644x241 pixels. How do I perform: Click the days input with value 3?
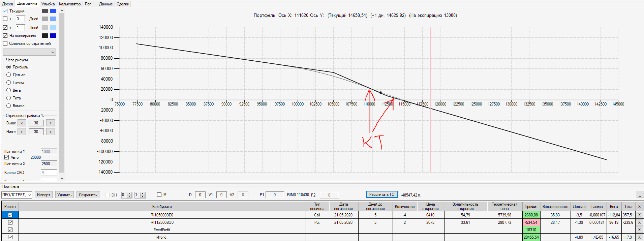[x=20, y=19]
